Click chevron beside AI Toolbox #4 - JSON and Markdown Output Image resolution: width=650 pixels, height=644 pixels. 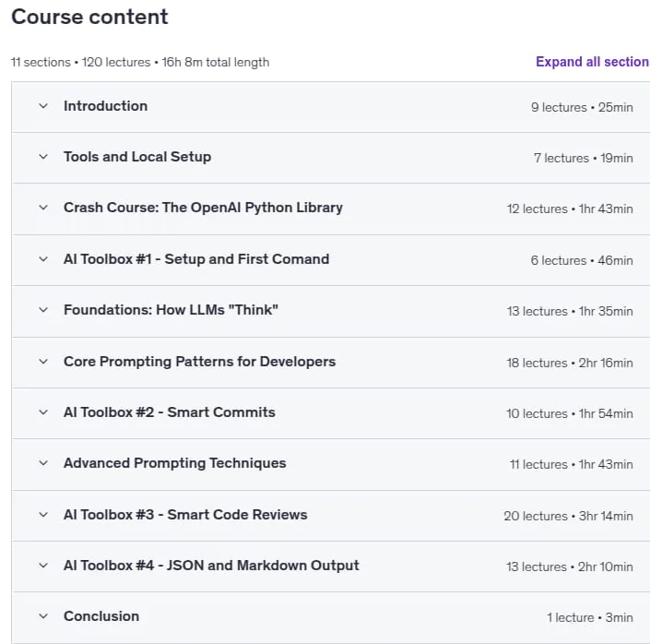(x=43, y=566)
